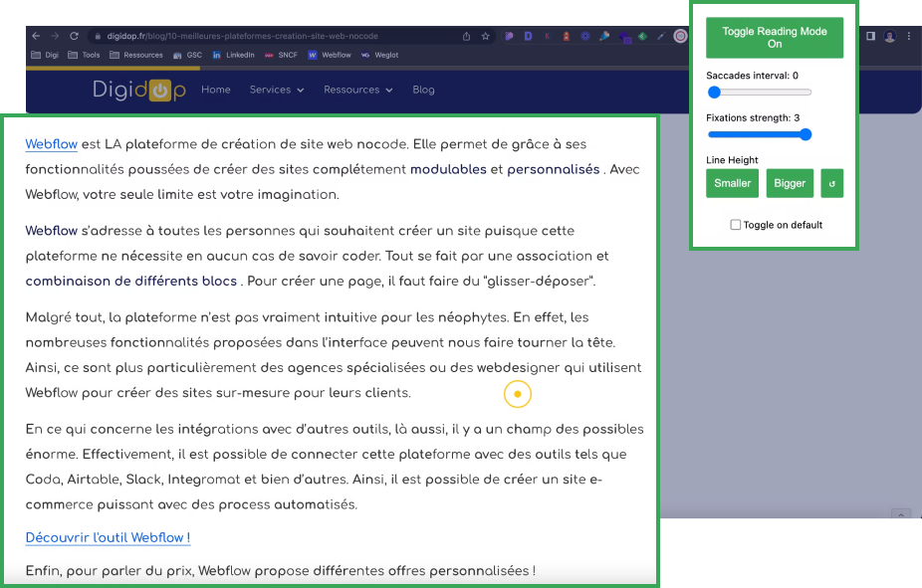Expand the Services dropdown menu
This screenshot has width=922, height=588.
(x=277, y=90)
